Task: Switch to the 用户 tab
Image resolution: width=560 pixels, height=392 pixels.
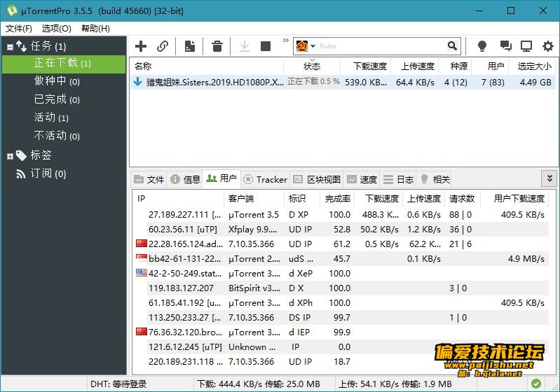Action: tap(221, 178)
